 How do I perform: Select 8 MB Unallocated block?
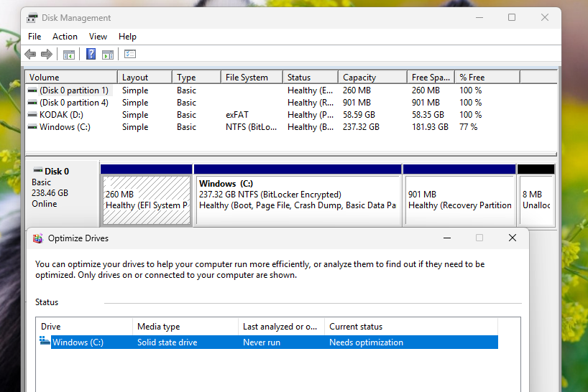[536, 200]
